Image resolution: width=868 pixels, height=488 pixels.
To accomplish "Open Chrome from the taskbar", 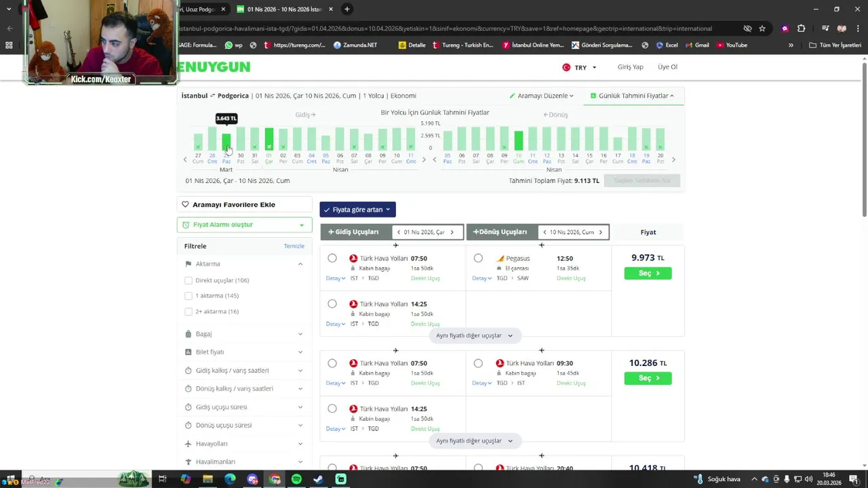I will [275, 479].
